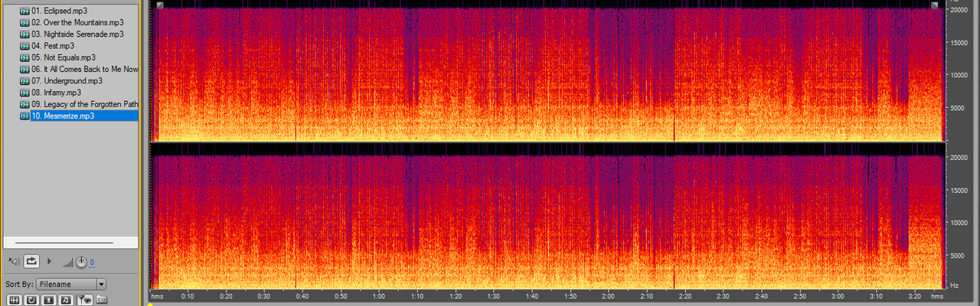Viewport: 980px width, 306px height.
Task: Select file 06. It All Comes Back to Me Now
Action: tap(84, 69)
